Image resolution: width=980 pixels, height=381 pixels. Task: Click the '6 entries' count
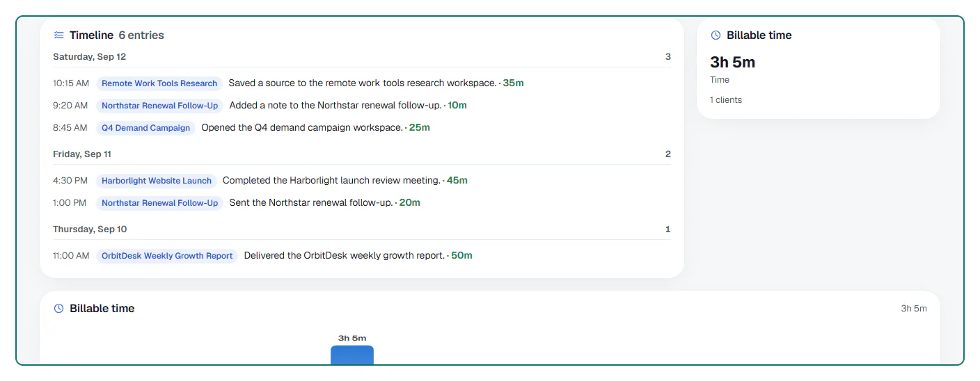(x=141, y=35)
